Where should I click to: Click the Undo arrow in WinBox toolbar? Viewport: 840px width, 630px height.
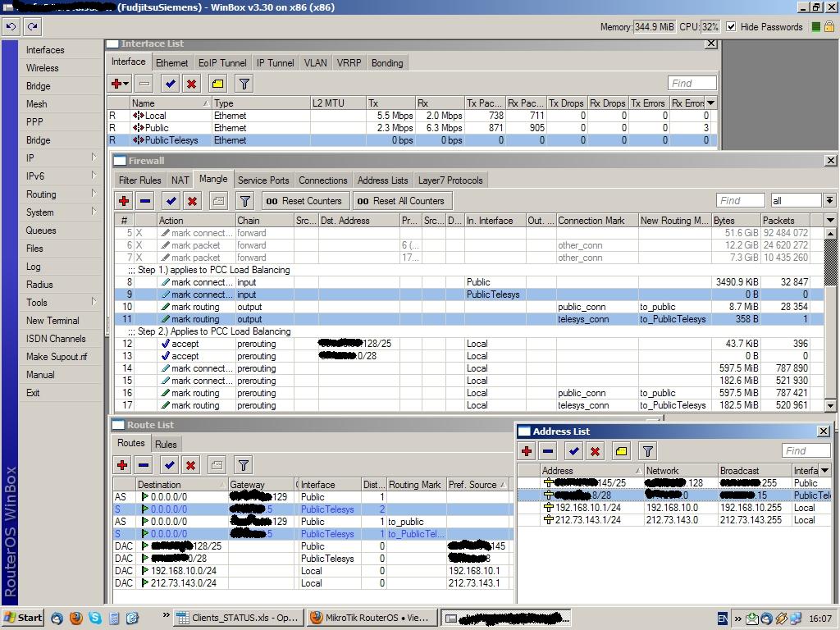pos(11,26)
